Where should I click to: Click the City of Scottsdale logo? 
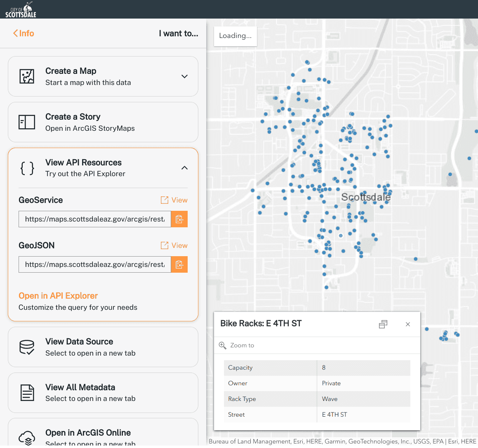click(x=20, y=9)
